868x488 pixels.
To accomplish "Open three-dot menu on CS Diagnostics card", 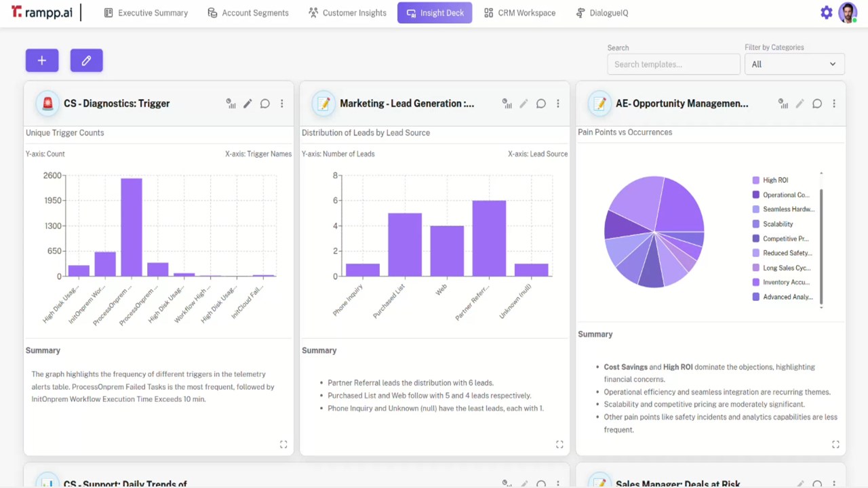I will coord(282,104).
